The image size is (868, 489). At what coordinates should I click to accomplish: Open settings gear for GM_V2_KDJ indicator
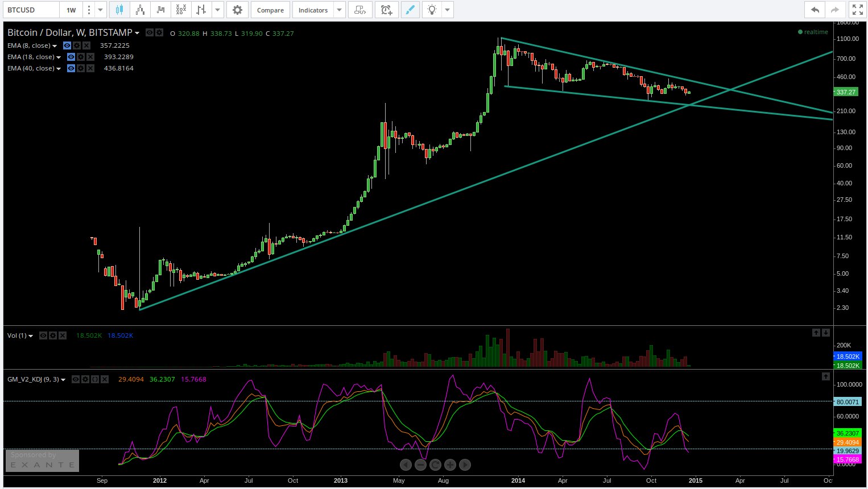[85, 379]
